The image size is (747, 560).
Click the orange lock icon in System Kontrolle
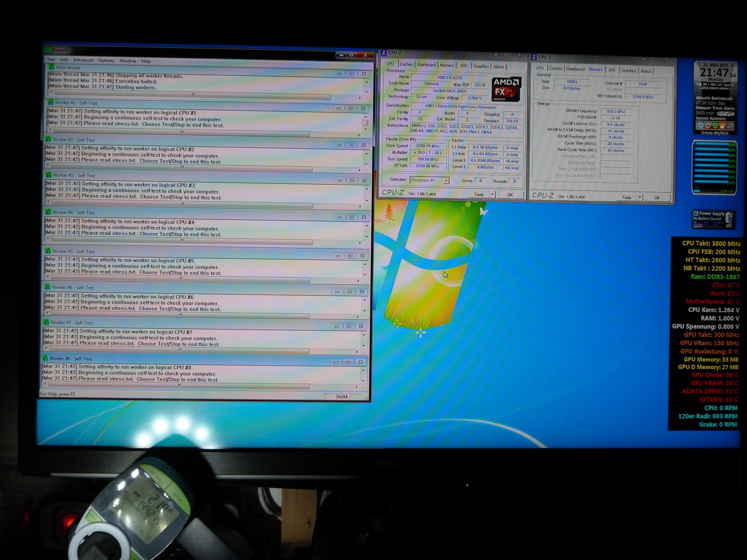click(x=722, y=126)
